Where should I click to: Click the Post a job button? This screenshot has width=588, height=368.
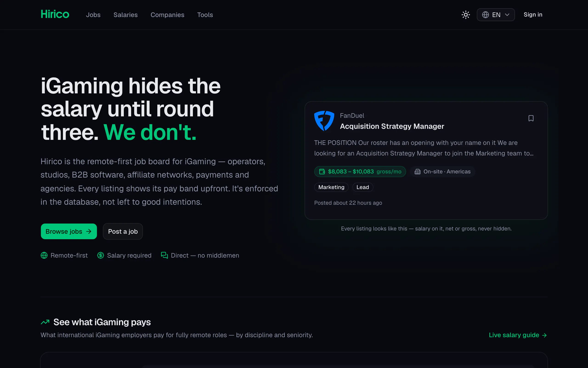coord(123,231)
